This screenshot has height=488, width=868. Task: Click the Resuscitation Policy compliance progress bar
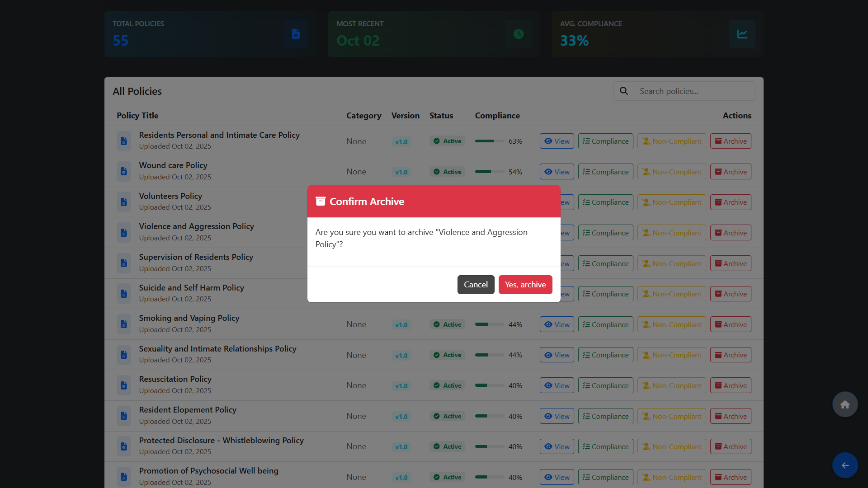490,385
